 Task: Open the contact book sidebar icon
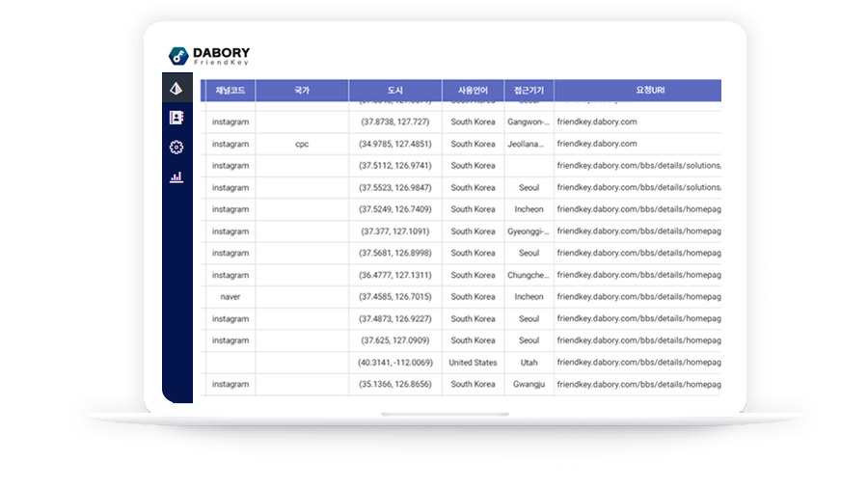176,118
